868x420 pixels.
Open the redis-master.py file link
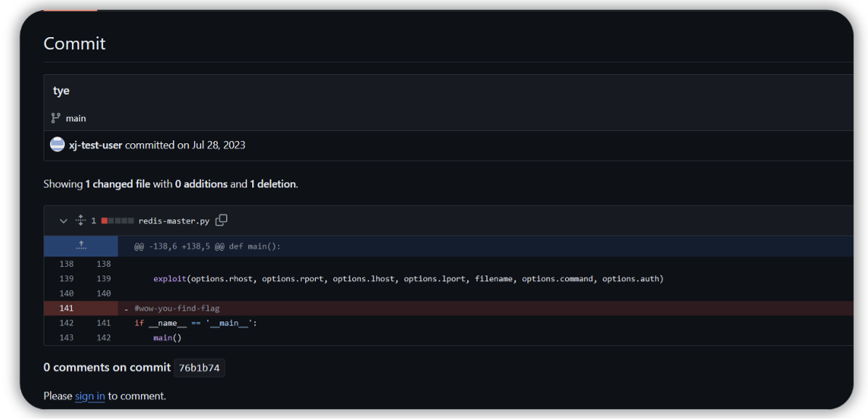[x=174, y=221]
